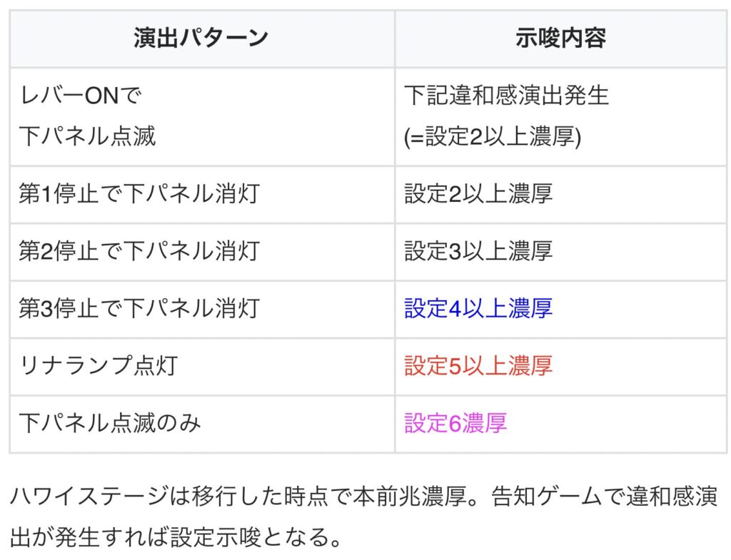The height and width of the screenshot is (560, 731).
Task: Select the レバーONで下パネル点滅 cell
Action: pyautogui.click(x=202, y=116)
